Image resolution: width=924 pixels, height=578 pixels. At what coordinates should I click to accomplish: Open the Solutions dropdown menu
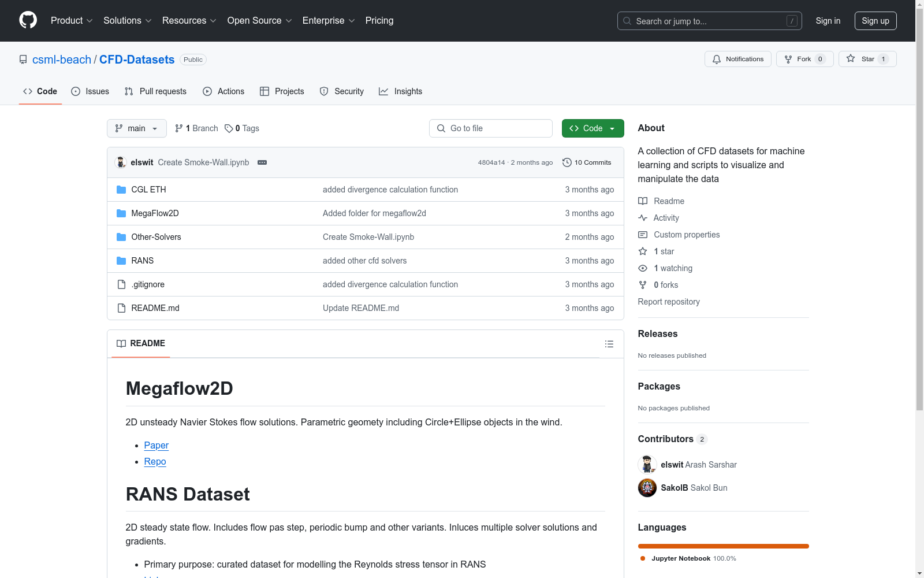point(128,20)
